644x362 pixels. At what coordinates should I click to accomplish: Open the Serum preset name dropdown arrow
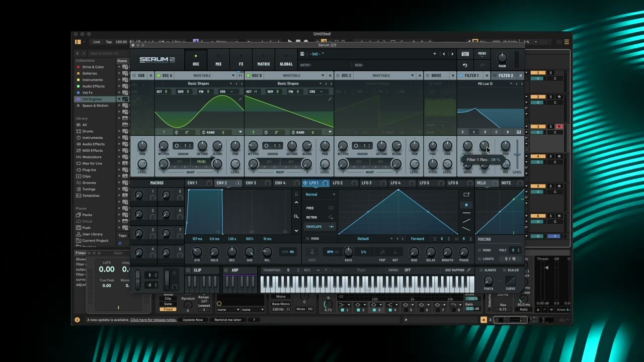point(435,54)
